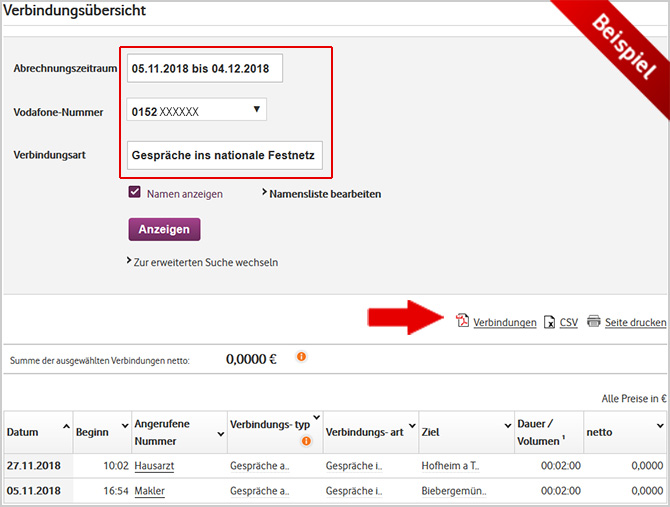Click the Seite drucken link

click(635, 323)
